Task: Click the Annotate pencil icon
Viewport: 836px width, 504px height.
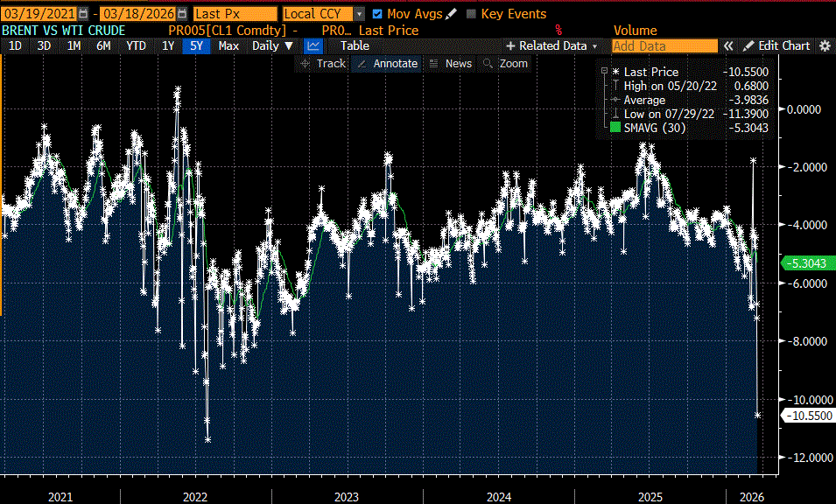Action: pos(361,63)
